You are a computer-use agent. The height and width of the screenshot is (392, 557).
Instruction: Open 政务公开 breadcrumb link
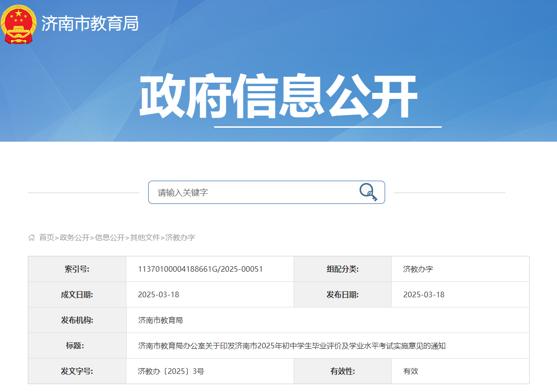tap(74, 237)
